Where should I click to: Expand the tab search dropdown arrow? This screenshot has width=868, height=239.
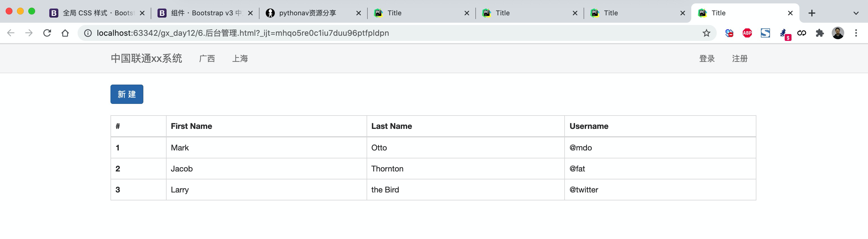pyautogui.click(x=856, y=13)
